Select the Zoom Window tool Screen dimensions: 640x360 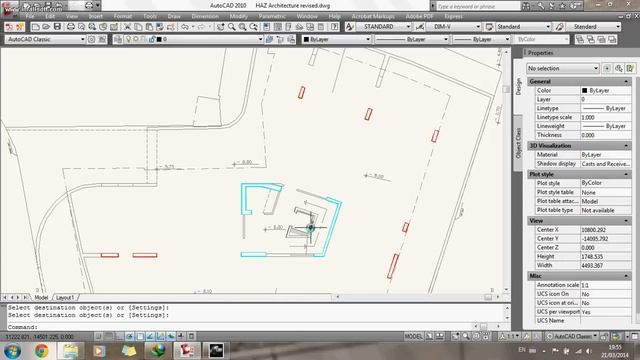[x=242, y=27]
